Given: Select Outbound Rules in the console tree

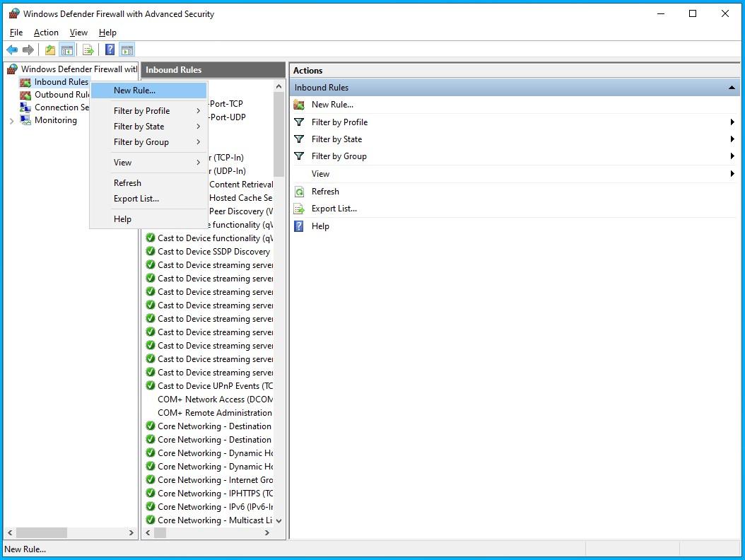Looking at the screenshot, I should click(62, 95).
